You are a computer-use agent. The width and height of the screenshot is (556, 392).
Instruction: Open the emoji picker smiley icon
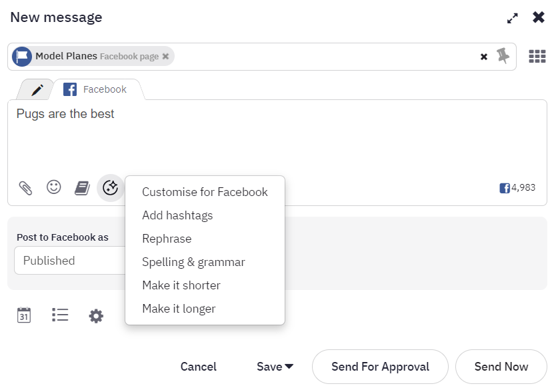(x=54, y=187)
